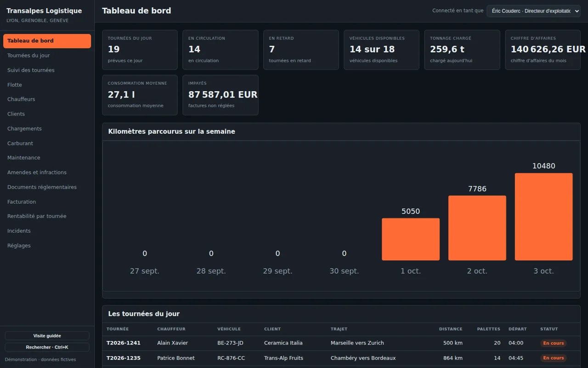
Task: Go to Chargements
Action: click(47, 129)
